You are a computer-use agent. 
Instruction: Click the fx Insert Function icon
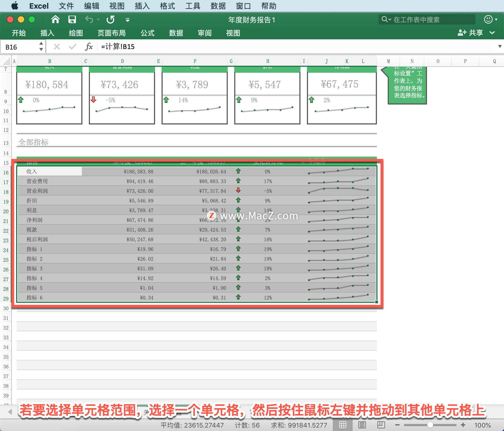pos(89,47)
